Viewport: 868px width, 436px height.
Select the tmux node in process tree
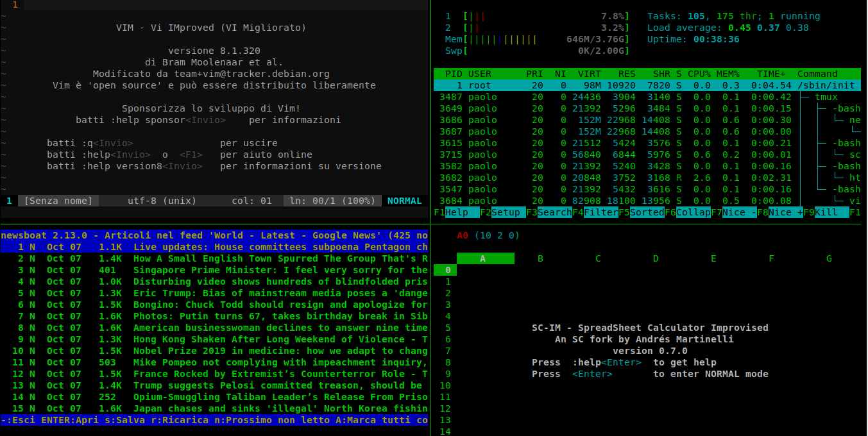[x=826, y=97]
